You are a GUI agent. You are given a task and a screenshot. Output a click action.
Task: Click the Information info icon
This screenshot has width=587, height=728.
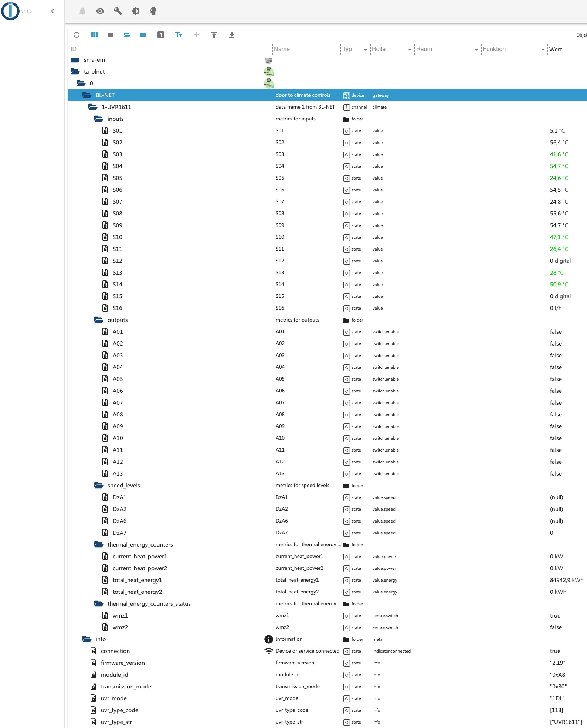(269, 639)
